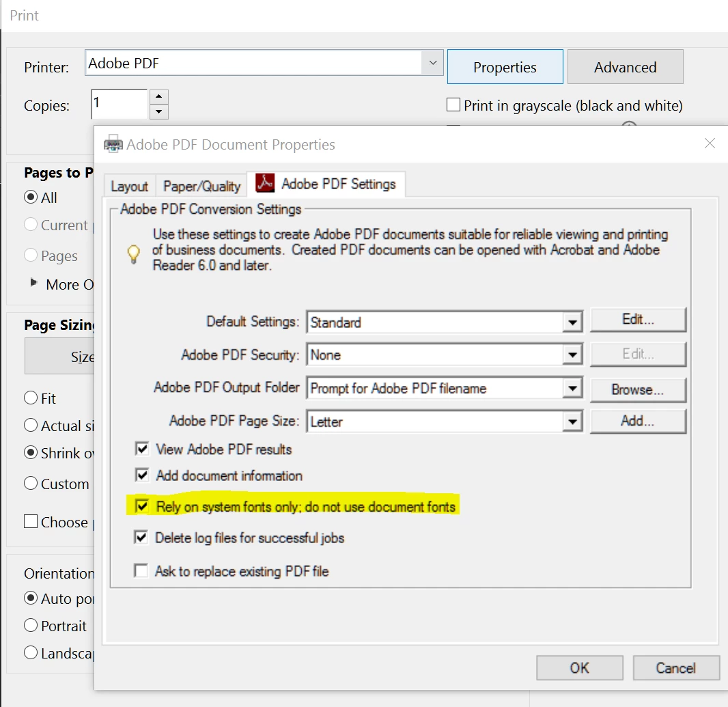Switch to the Paper/Quality tab
Screen dimensions: 728x707
tap(202, 186)
